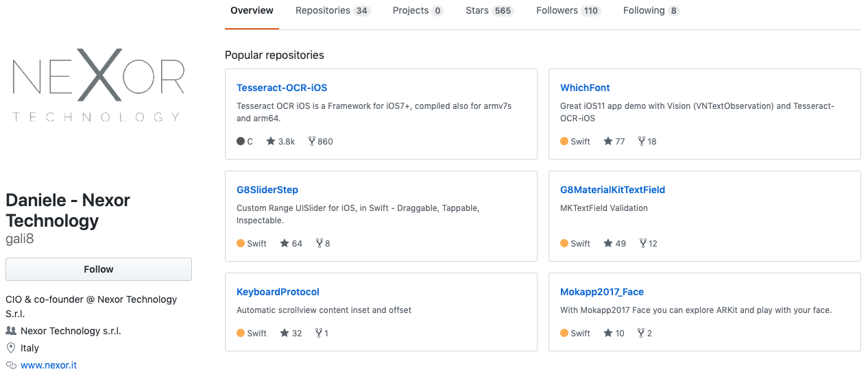Click the star icon on KeyboardProtocol repo

coord(285,333)
